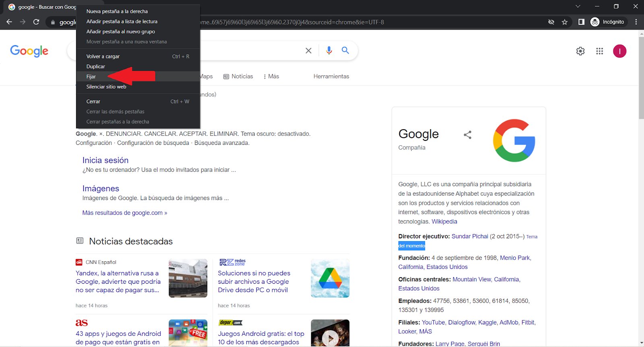Click the Google logo
This screenshot has height=347, width=644.
[x=29, y=51]
